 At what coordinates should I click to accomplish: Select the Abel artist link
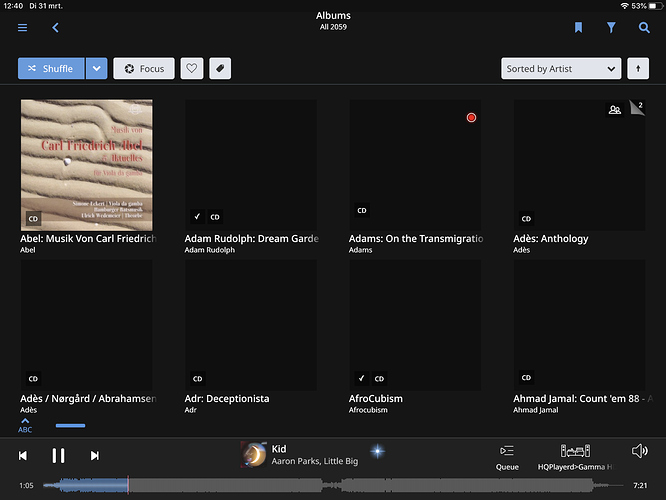pos(28,250)
